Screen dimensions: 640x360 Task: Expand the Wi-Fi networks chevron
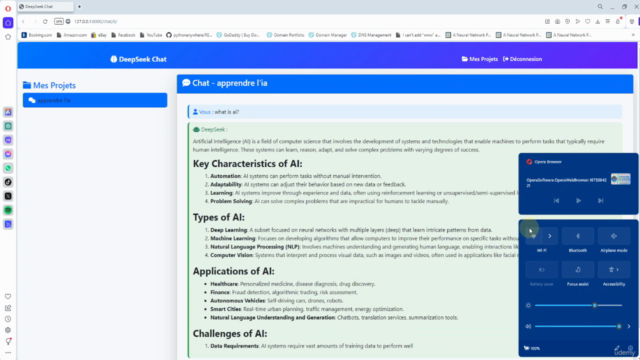coord(550,236)
